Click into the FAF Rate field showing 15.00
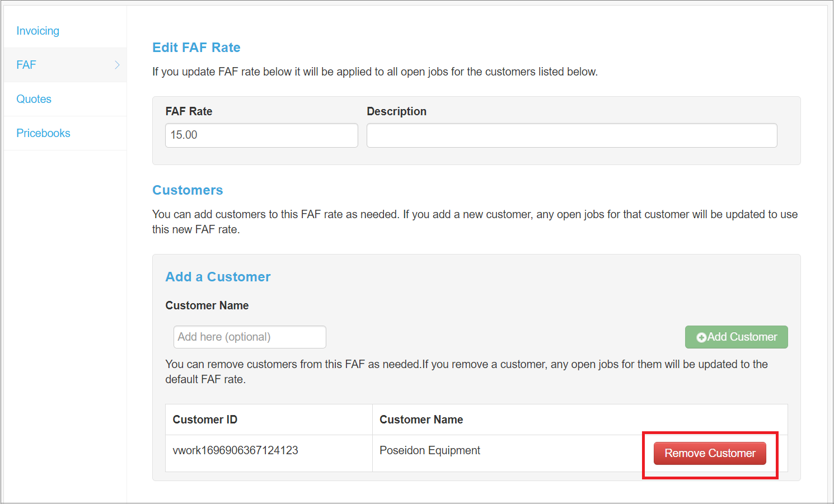 pos(261,135)
